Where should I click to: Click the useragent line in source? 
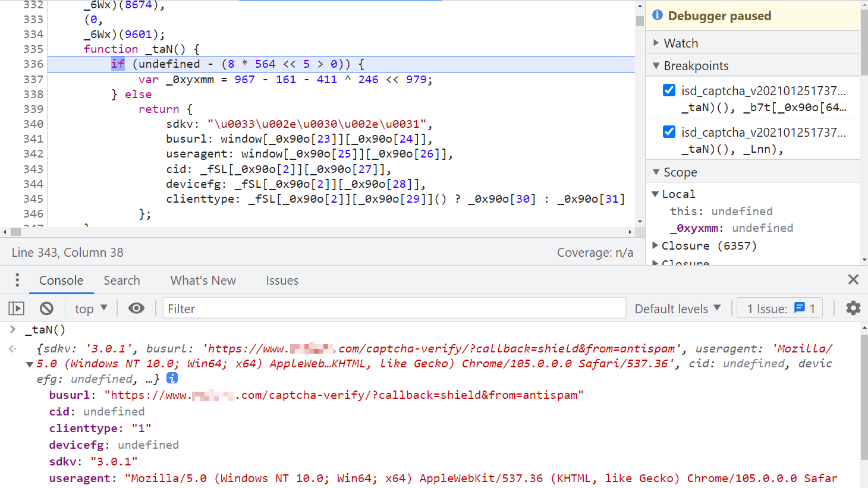tap(309, 153)
